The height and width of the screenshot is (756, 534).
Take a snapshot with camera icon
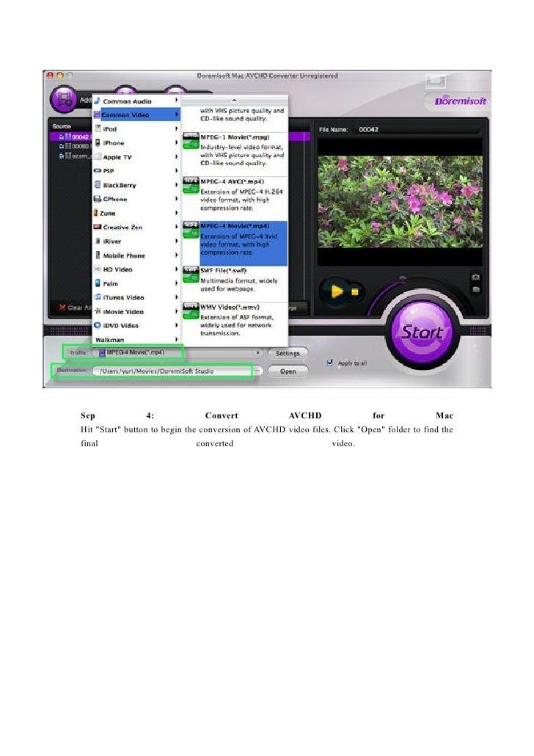click(475, 277)
